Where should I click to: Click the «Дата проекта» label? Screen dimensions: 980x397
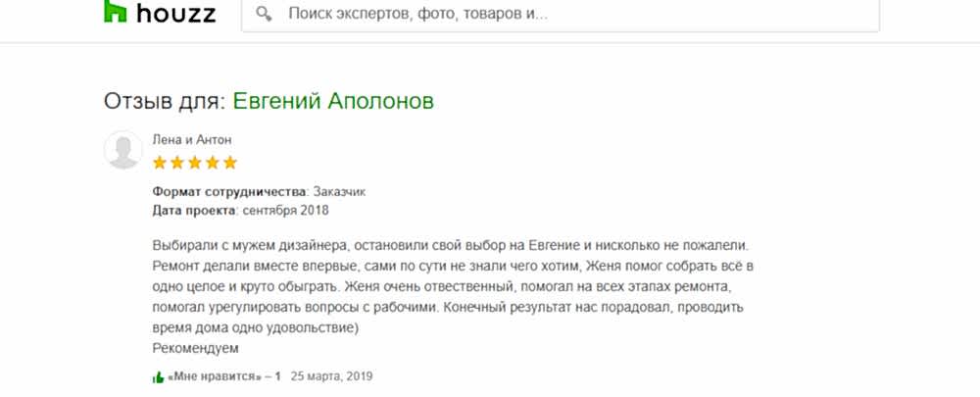pos(195,209)
